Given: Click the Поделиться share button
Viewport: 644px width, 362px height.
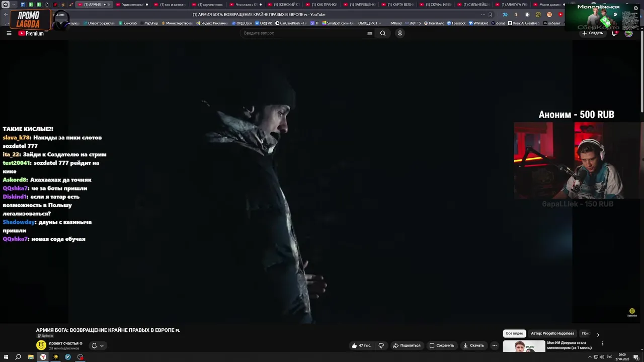Looking at the screenshot, I should (407, 345).
